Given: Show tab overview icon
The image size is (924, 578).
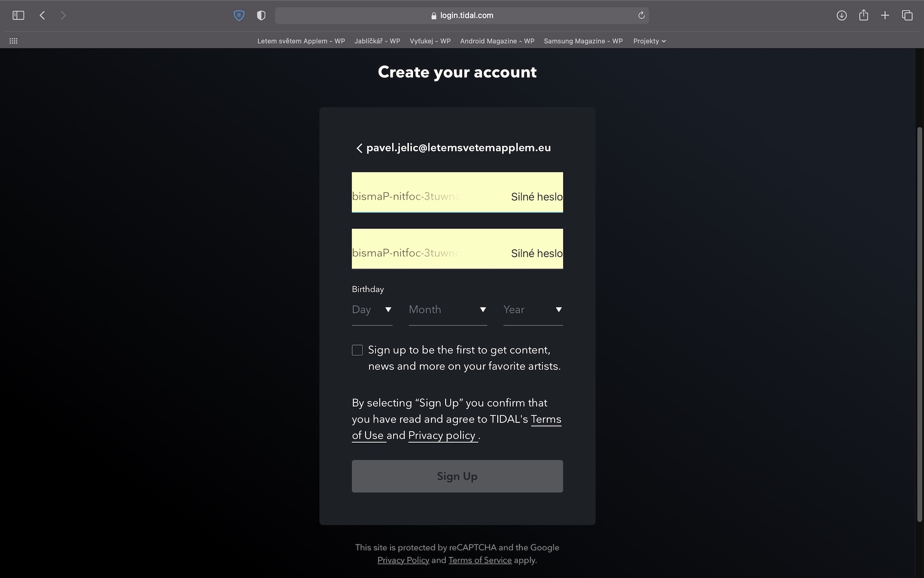Looking at the screenshot, I should 907,16.
